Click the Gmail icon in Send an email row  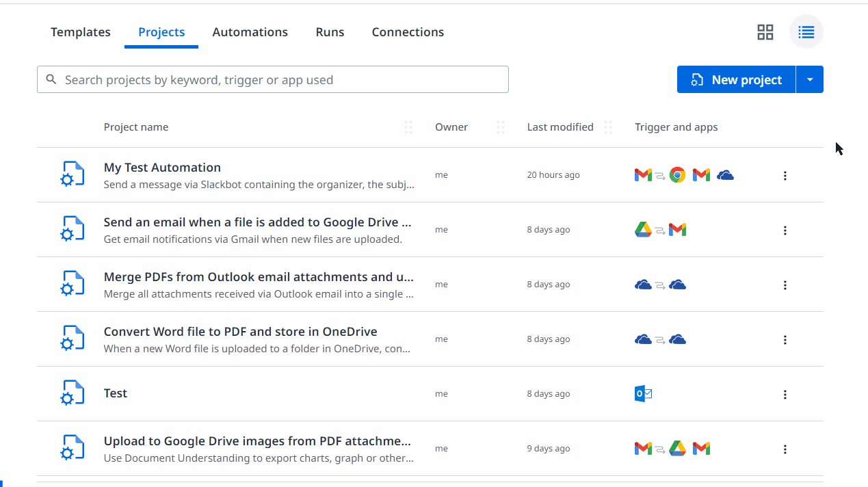click(677, 230)
